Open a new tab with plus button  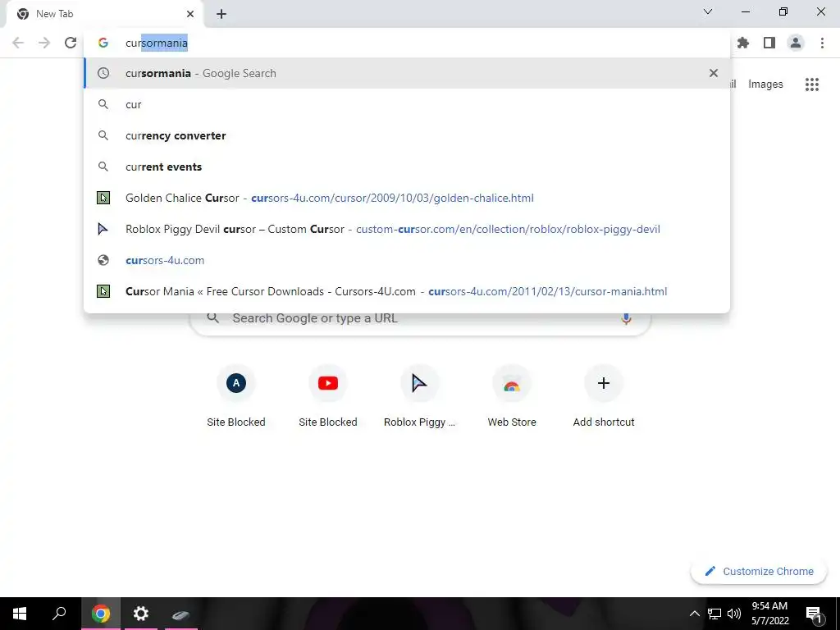pos(221,14)
